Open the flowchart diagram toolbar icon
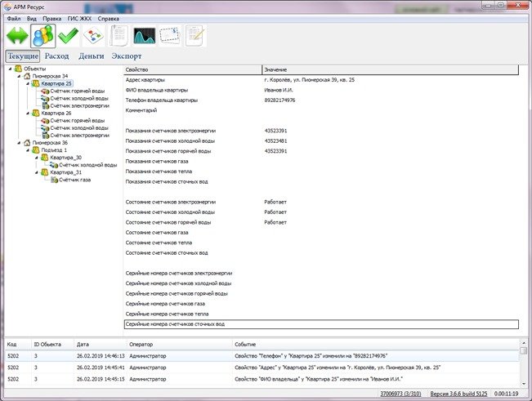 pyautogui.click(x=94, y=37)
